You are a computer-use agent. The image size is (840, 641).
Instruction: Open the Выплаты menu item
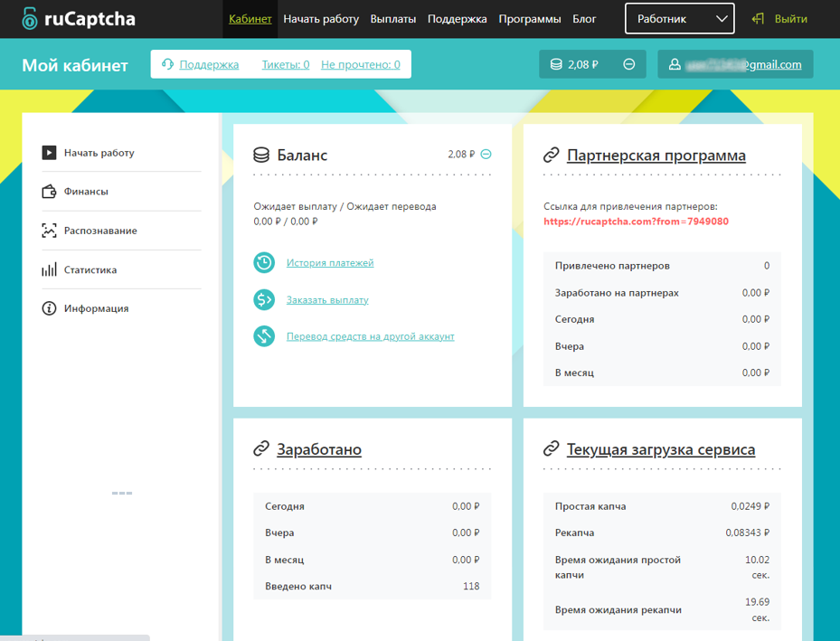click(x=392, y=19)
